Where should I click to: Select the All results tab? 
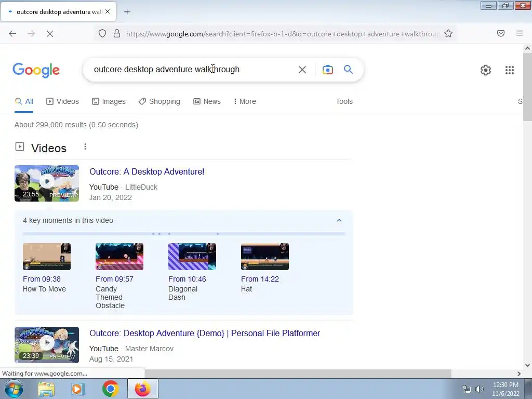24,101
